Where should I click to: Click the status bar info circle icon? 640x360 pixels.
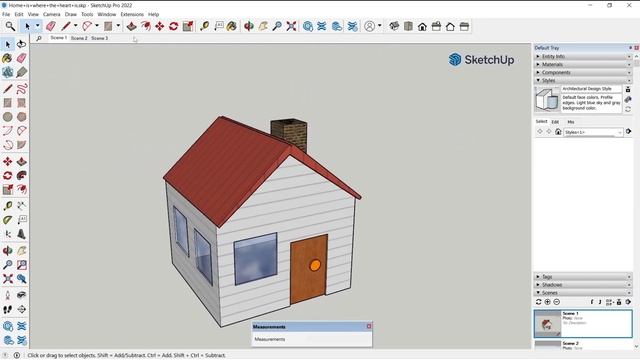tap(17, 355)
